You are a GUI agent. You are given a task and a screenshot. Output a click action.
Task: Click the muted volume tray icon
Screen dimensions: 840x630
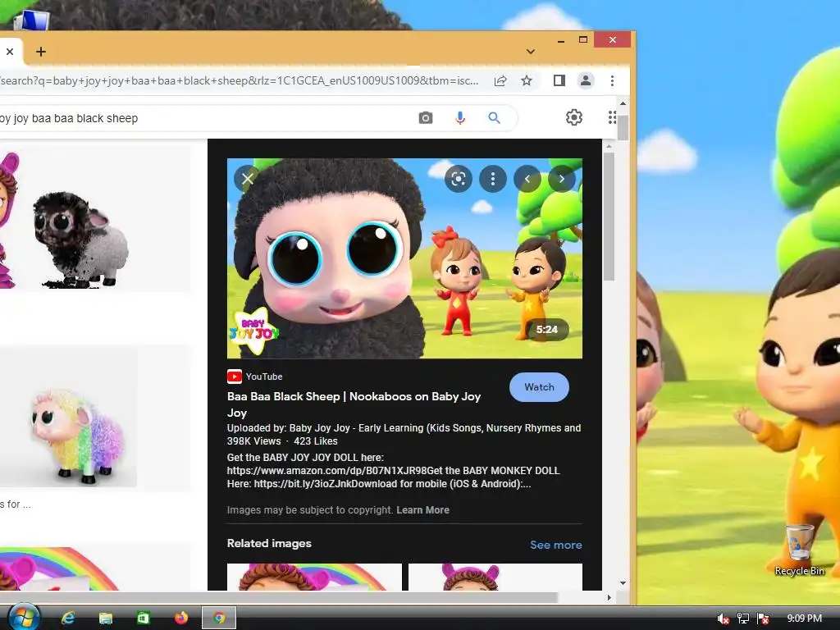(723, 619)
